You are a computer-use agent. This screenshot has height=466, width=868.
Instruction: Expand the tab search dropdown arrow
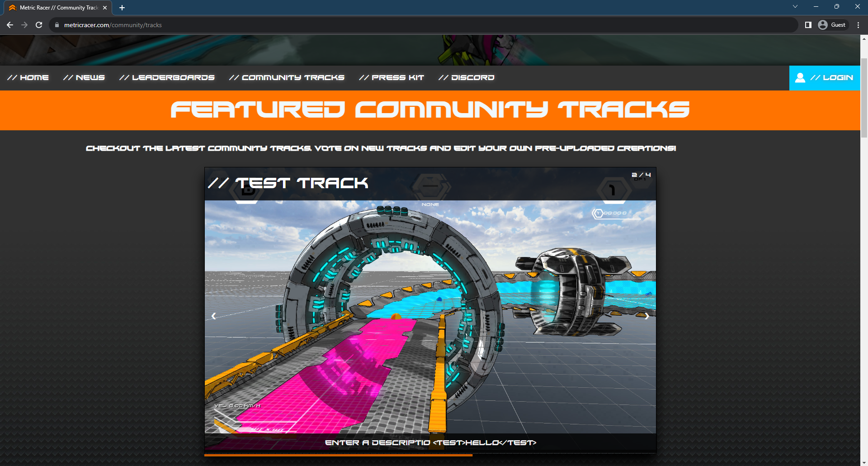tap(795, 7)
